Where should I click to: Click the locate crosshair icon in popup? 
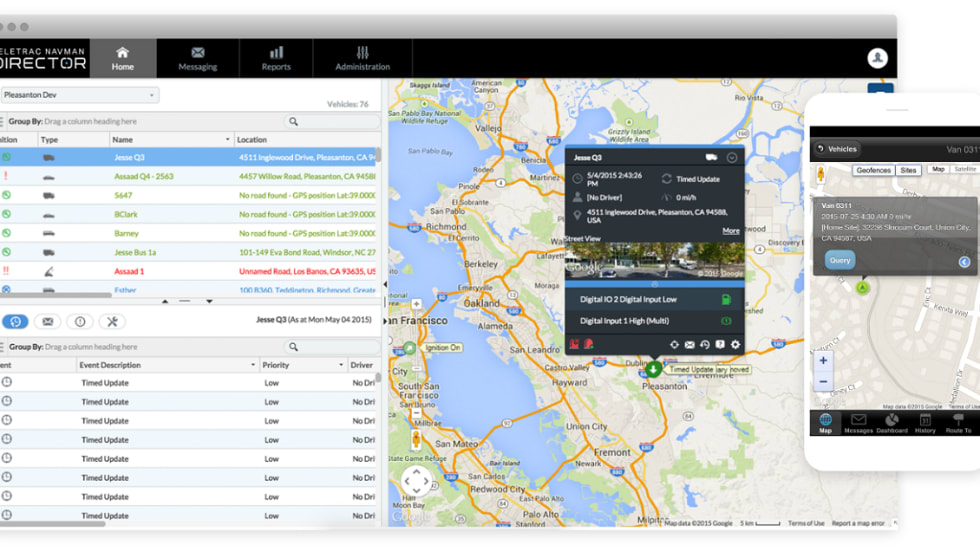pyautogui.click(x=674, y=345)
